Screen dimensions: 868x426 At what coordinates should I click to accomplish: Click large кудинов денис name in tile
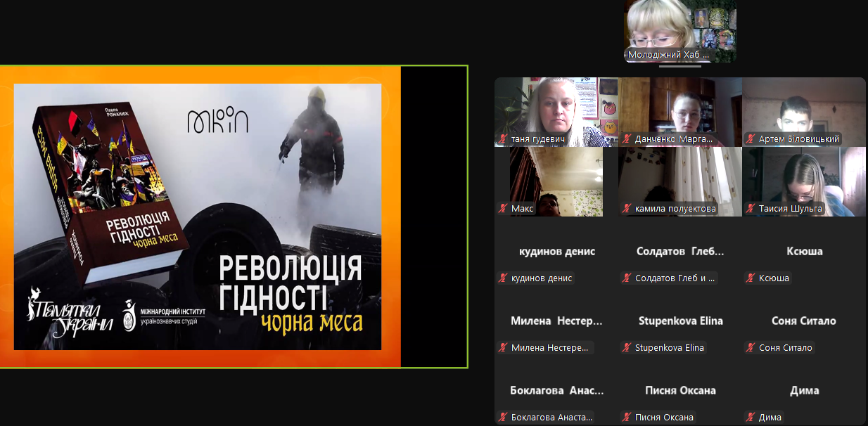557,251
